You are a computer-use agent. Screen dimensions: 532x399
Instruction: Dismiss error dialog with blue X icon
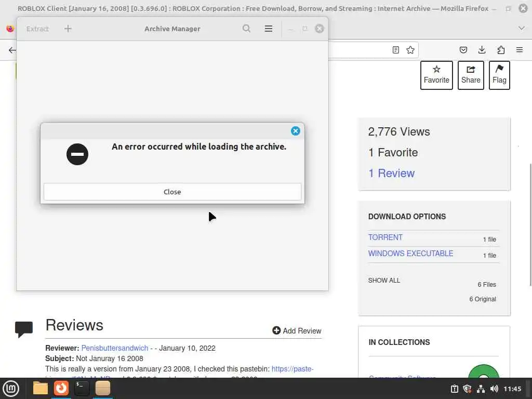295,131
